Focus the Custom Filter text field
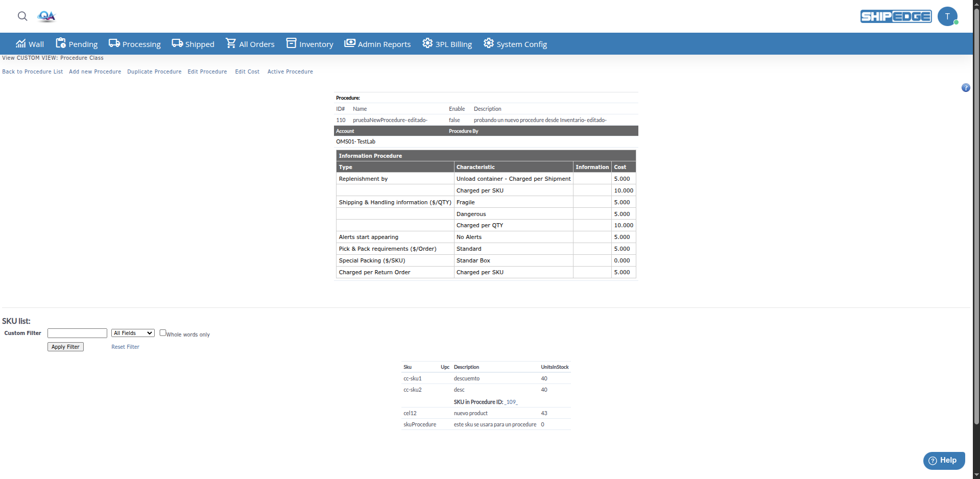This screenshot has height=479, width=980. tap(77, 333)
